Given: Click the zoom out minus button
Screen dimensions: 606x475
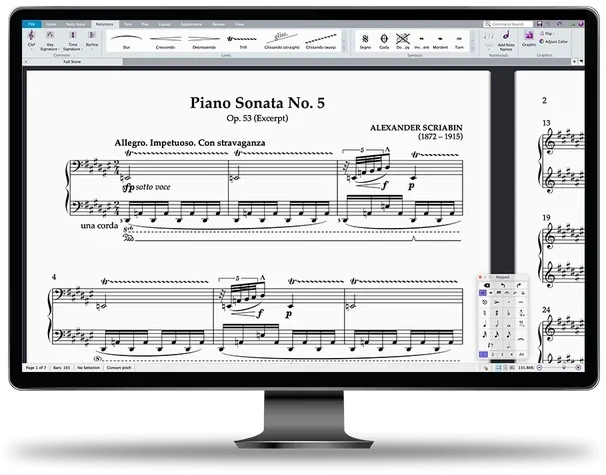Looking at the screenshot, I should coord(540,367).
